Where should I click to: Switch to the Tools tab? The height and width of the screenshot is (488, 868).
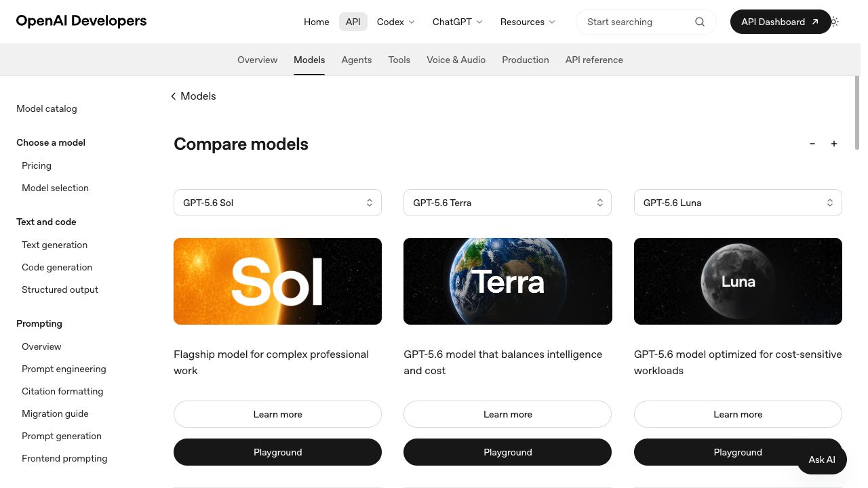coord(399,60)
